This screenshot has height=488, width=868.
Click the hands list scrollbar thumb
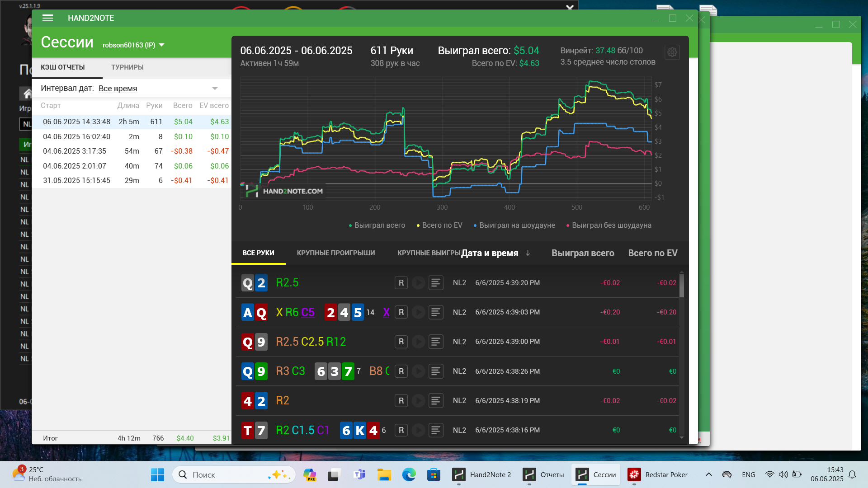[681, 286]
